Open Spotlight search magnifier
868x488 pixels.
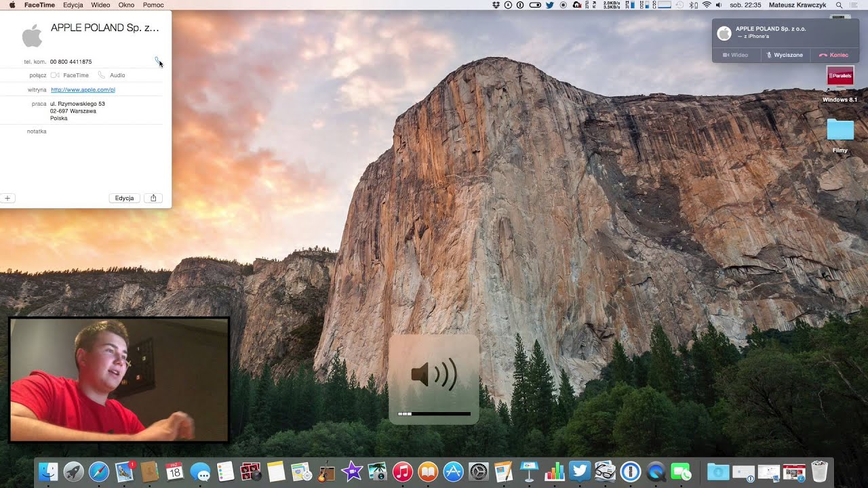[x=840, y=5]
